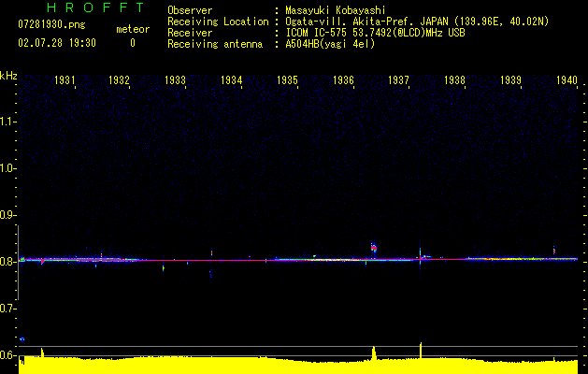Click the Observer field label
The image size is (588, 374).
tap(190, 10)
